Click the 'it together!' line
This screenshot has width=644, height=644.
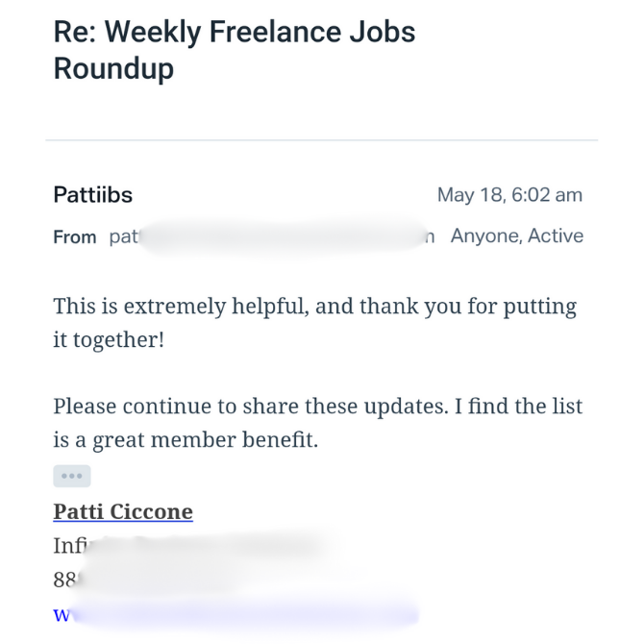[108, 339]
